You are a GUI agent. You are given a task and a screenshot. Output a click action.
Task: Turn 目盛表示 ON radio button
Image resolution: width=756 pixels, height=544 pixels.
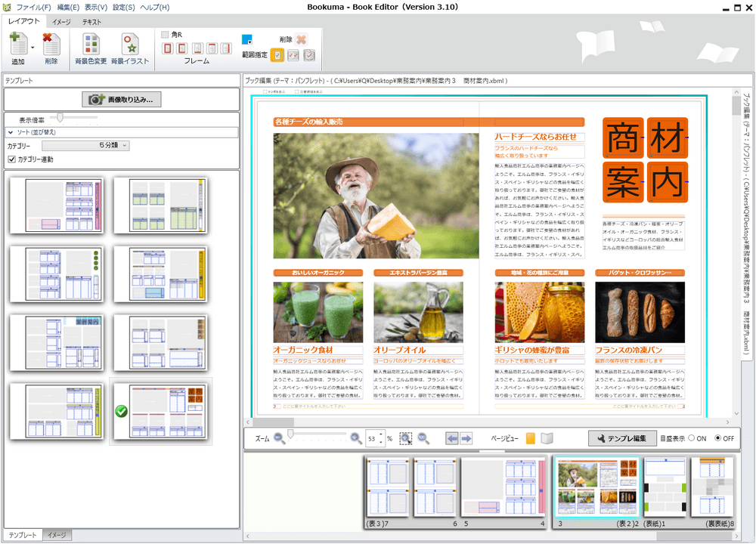click(x=692, y=438)
